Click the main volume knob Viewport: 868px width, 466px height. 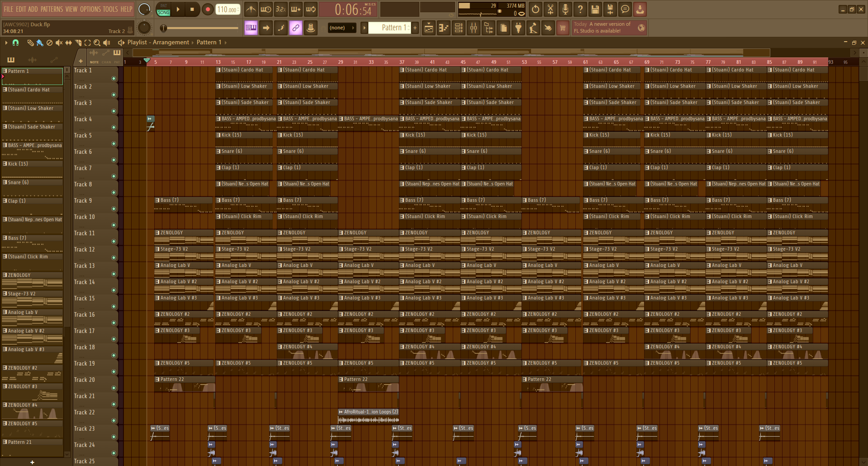(144, 9)
